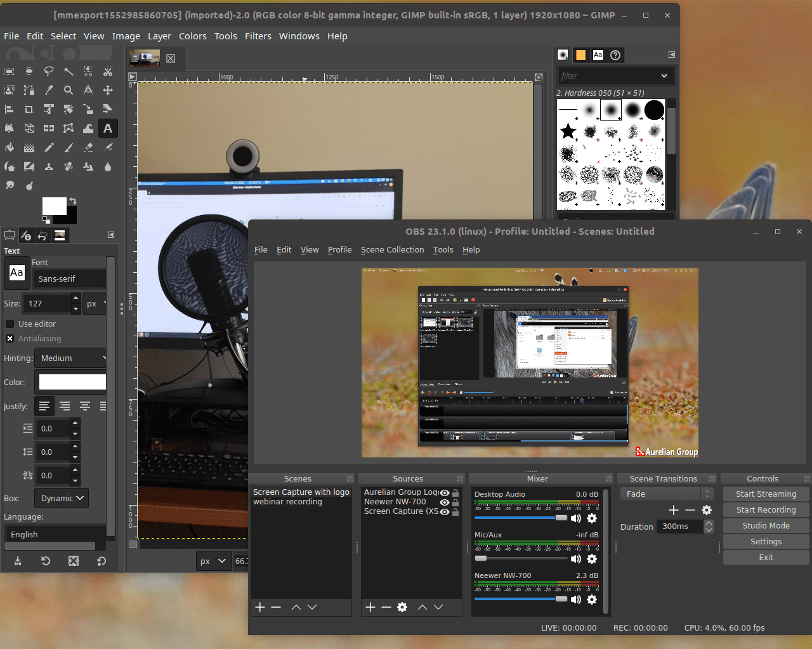The image size is (812, 649).
Task: Enable the Use editor checkbox
Action: [x=10, y=324]
